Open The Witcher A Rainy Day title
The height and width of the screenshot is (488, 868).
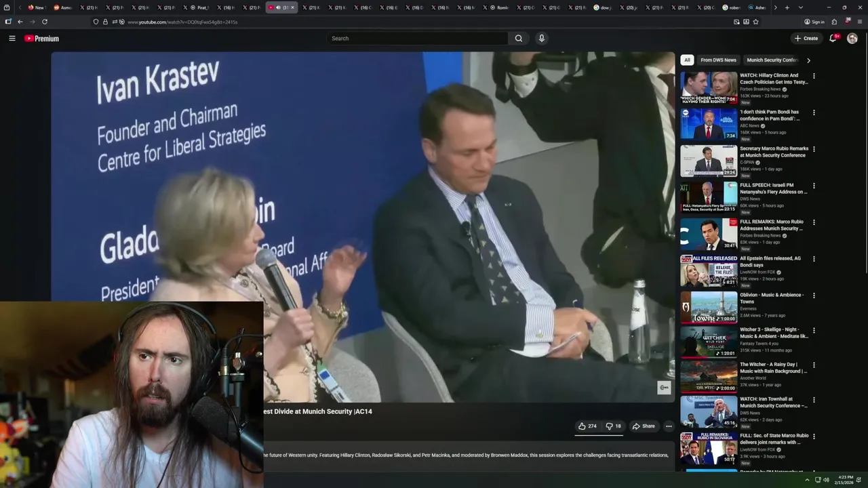[774, 368]
